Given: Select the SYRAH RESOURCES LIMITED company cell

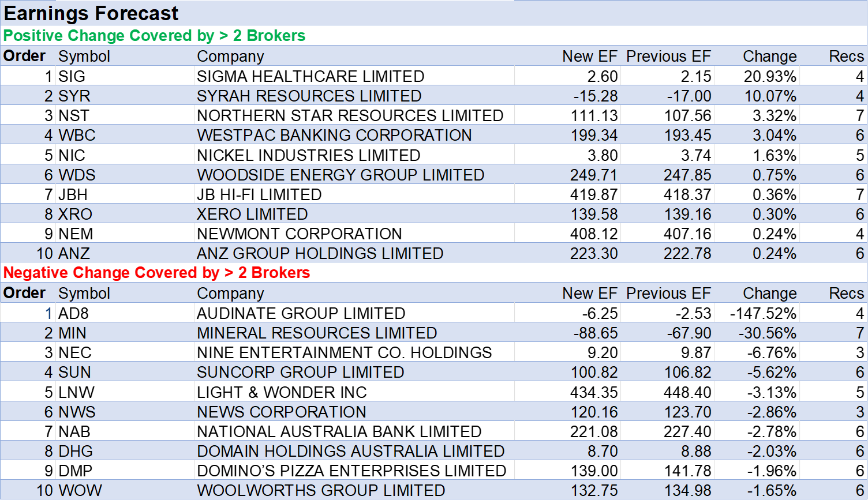Looking at the screenshot, I should coord(309,96).
